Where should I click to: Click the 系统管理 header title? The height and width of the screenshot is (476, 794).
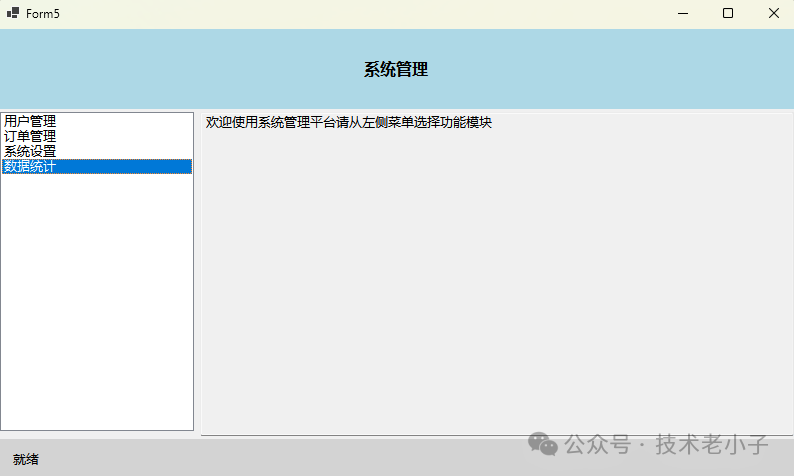396,70
